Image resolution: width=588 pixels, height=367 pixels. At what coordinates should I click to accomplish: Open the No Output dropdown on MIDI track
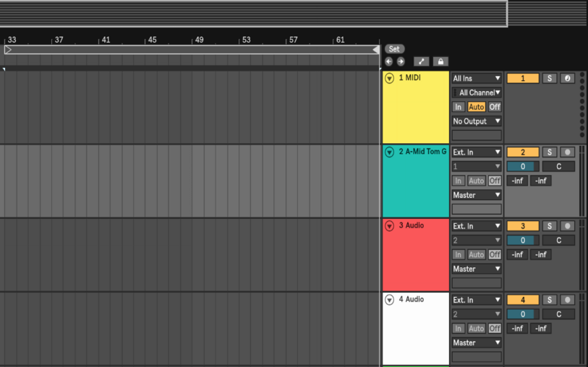[477, 121]
